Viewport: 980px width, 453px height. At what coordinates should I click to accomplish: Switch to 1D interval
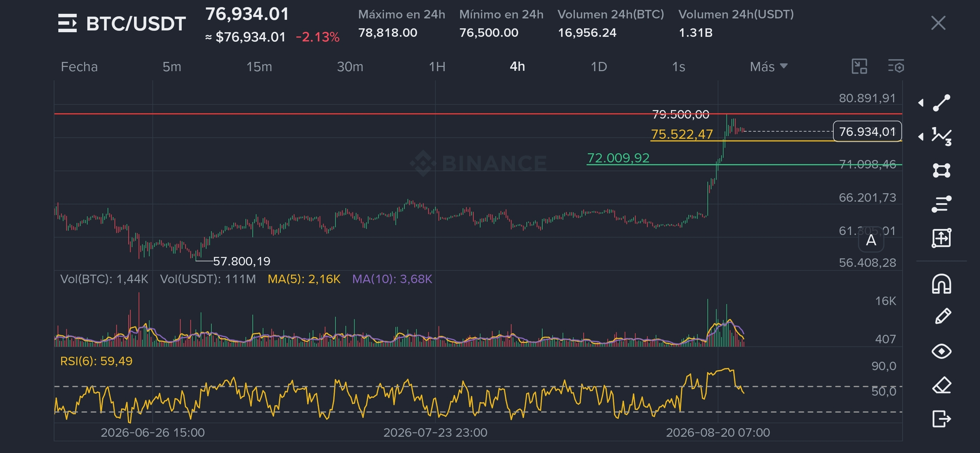(599, 67)
